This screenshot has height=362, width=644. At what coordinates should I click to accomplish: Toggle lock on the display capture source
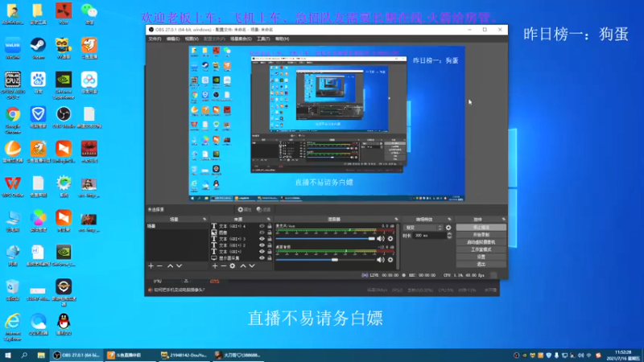point(270,257)
